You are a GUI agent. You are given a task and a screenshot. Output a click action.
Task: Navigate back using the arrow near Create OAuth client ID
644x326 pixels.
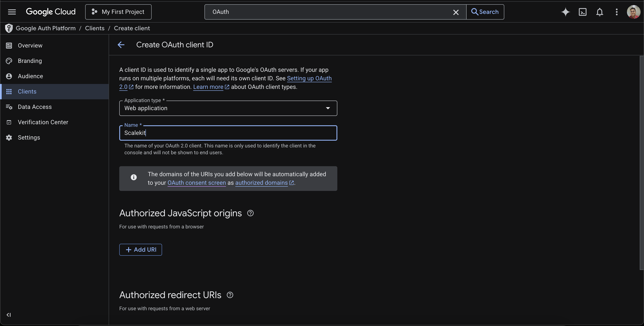coord(121,45)
